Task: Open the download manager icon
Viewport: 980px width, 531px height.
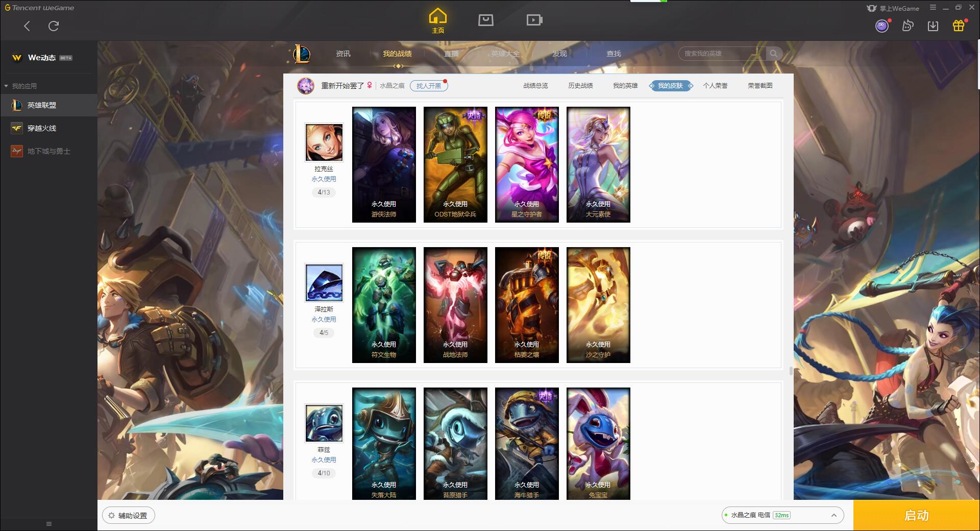Action: pyautogui.click(x=933, y=26)
